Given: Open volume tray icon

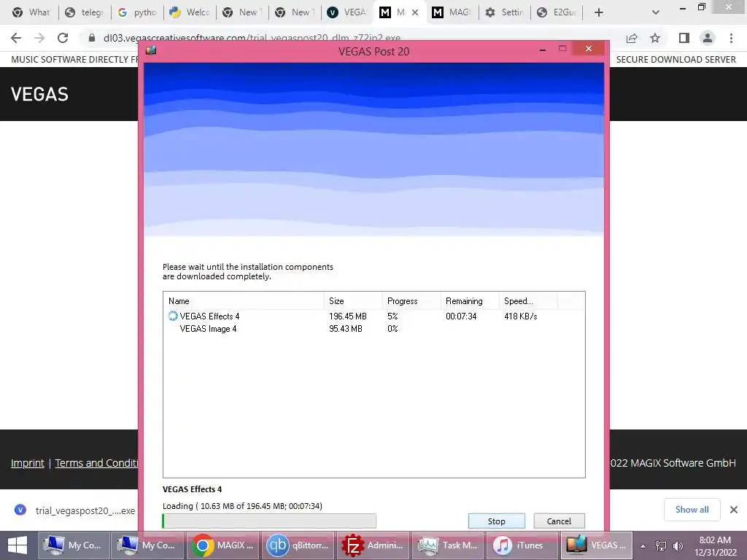Looking at the screenshot, I should pos(678,545).
